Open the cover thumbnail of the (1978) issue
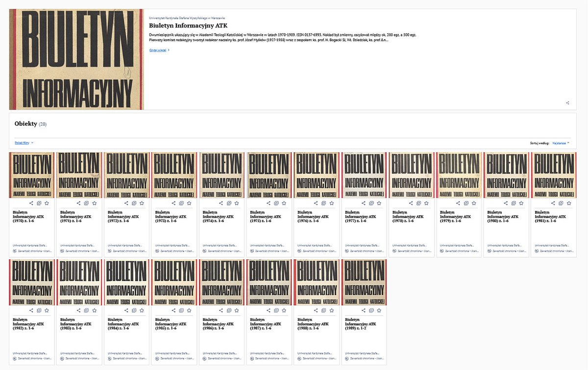 tap(412, 175)
